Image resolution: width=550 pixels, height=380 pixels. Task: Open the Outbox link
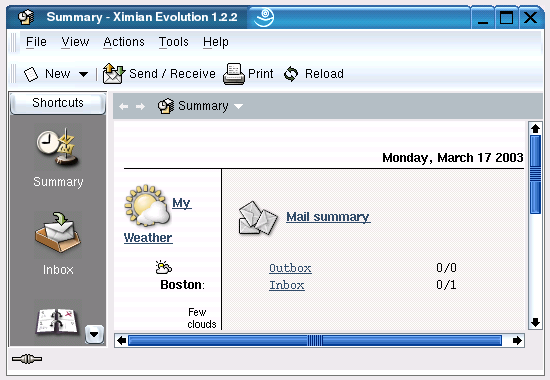click(290, 268)
